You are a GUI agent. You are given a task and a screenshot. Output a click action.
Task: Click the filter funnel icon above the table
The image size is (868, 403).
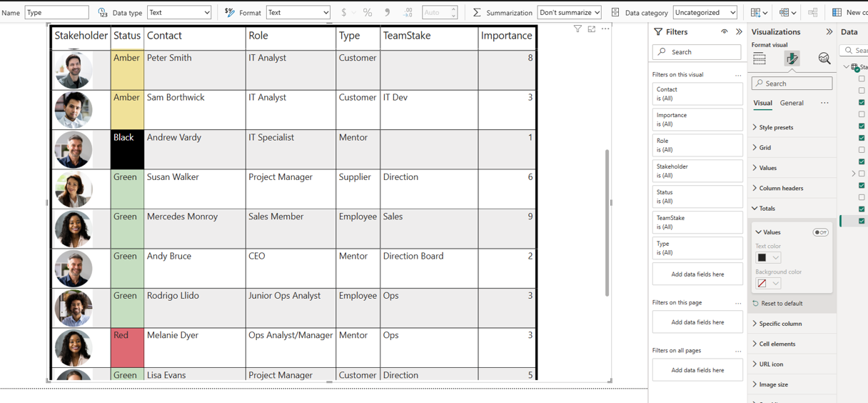click(x=577, y=29)
